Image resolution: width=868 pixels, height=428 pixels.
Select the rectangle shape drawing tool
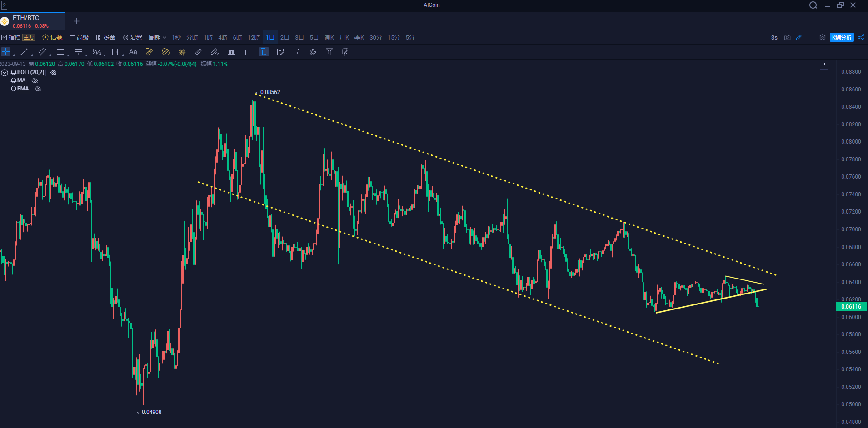tap(60, 52)
